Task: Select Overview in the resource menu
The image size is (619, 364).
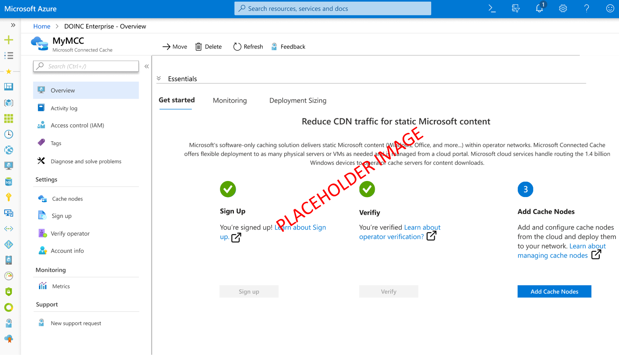Action: point(86,90)
